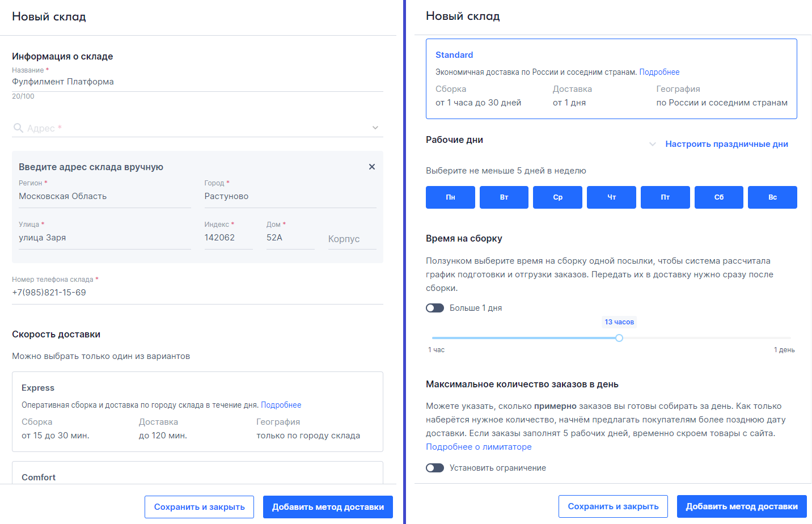Close the manual address entry panel
The image size is (812, 524).
tap(372, 167)
